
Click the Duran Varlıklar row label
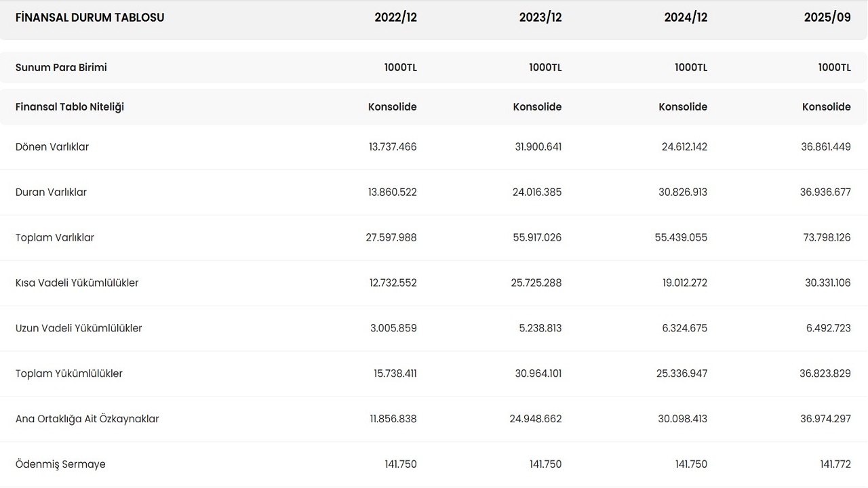pyautogui.click(x=51, y=192)
